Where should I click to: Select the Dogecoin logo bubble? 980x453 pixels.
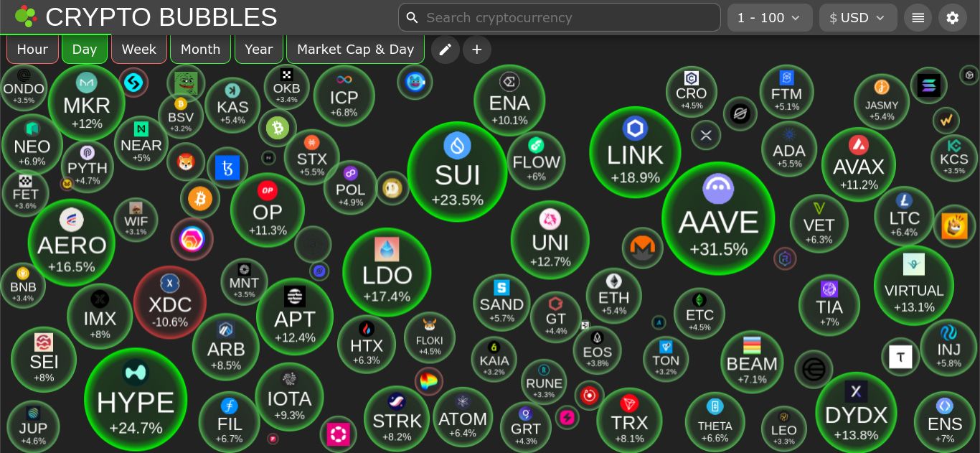(x=393, y=188)
